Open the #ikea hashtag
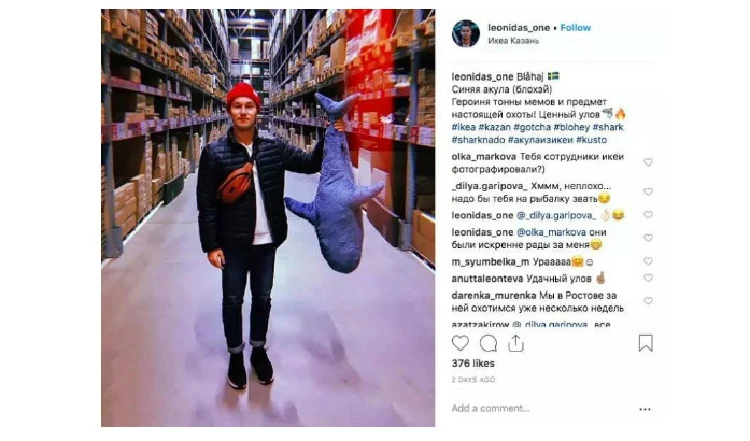This screenshot has height=441, width=750. pos(463,127)
